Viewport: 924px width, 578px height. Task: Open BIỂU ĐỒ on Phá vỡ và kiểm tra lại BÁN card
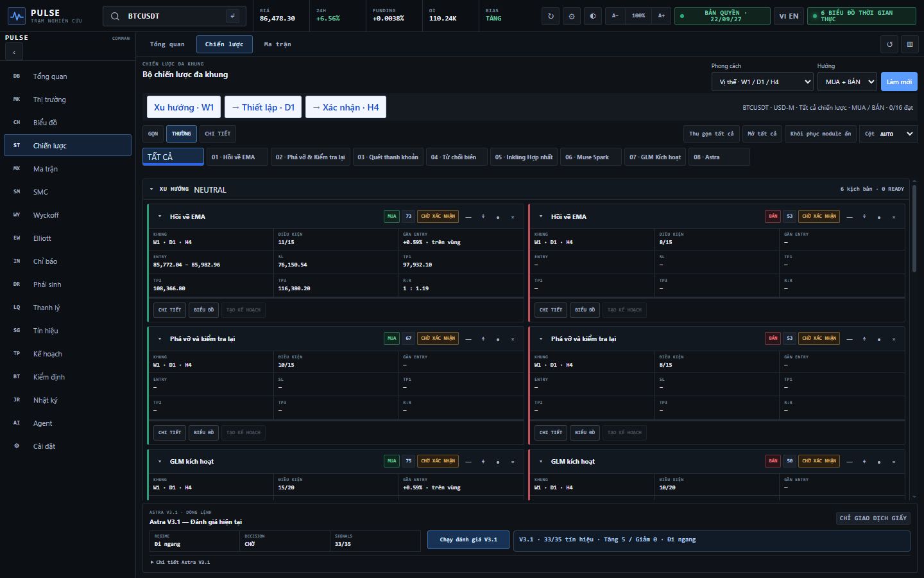click(x=585, y=432)
